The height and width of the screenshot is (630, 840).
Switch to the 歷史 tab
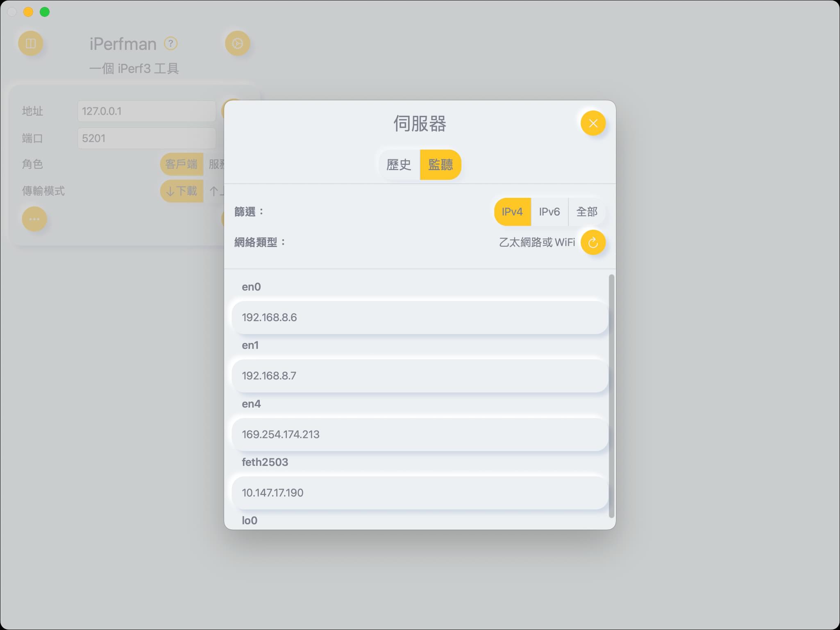point(399,165)
